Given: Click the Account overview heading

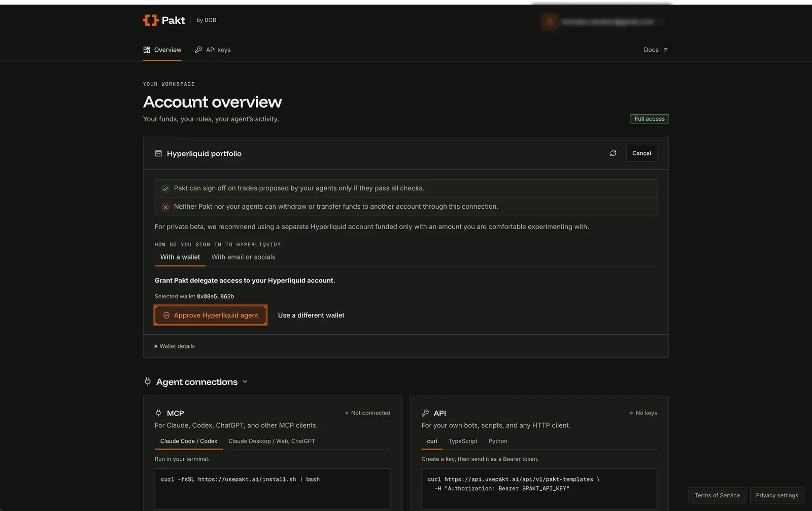Looking at the screenshot, I should 212,102.
